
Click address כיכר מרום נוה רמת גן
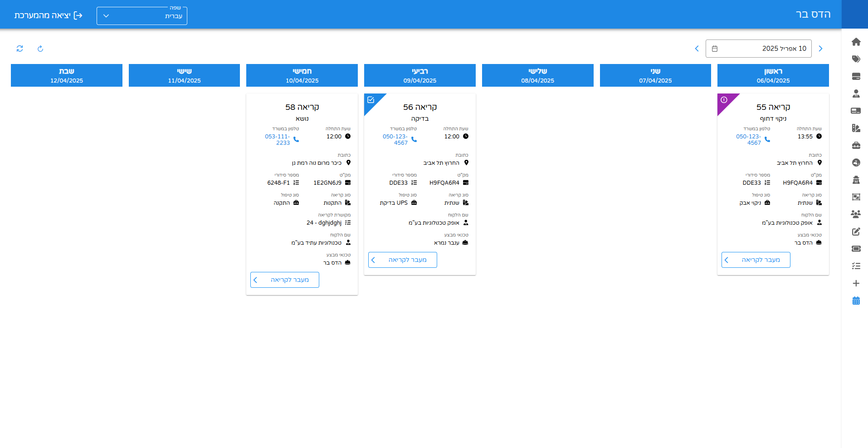click(317, 163)
